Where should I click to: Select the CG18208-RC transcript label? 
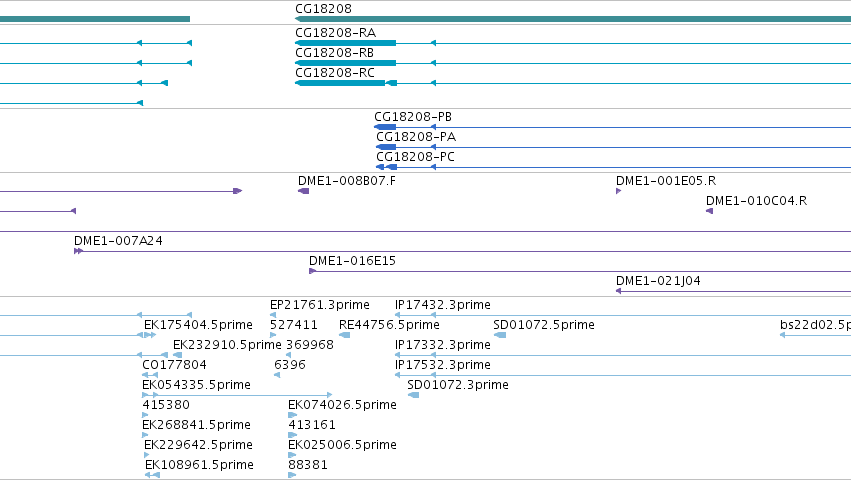point(335,73)
